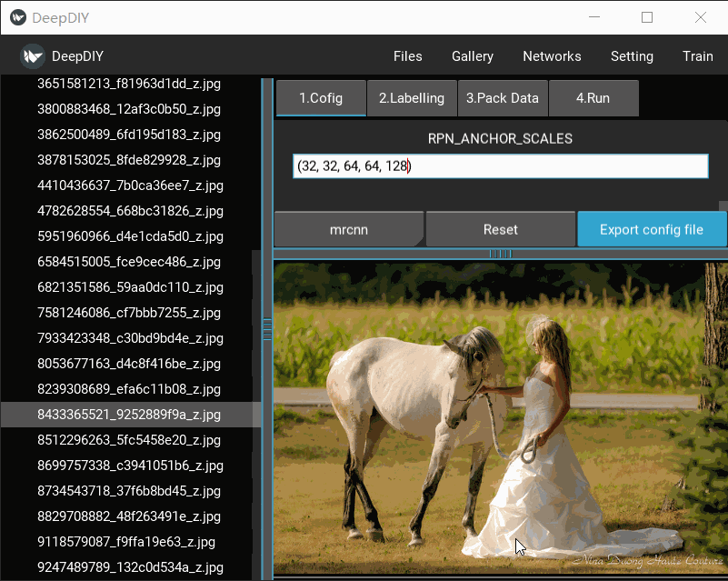
Task: Select file 8239308689_efa6c11b08_z.jpg
Action: [x=129, y=389]
